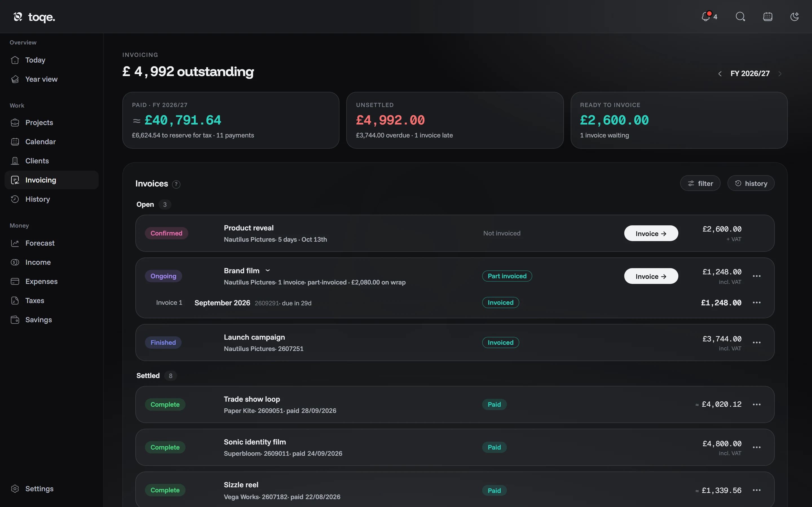812x507 pixels.
Task: Open the filter options button
Action: pyautogui.click(x=700, y=183)
